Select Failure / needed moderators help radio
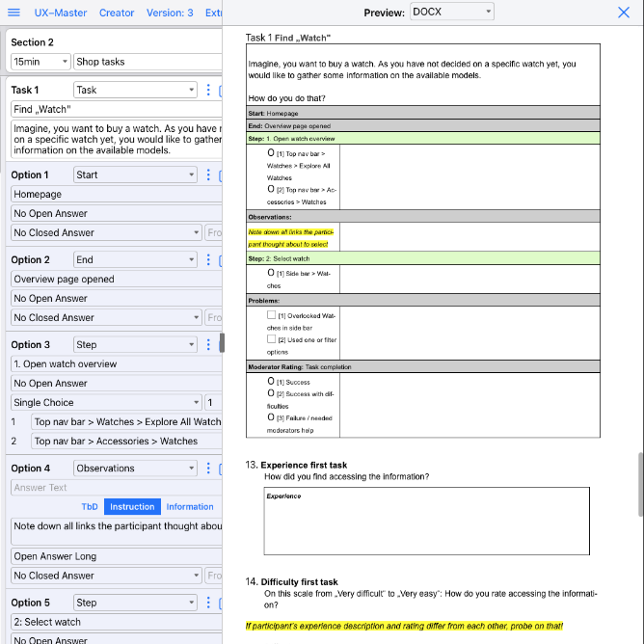Image resolution: width=644 pixels, height=644 pixels. (271, 417)
